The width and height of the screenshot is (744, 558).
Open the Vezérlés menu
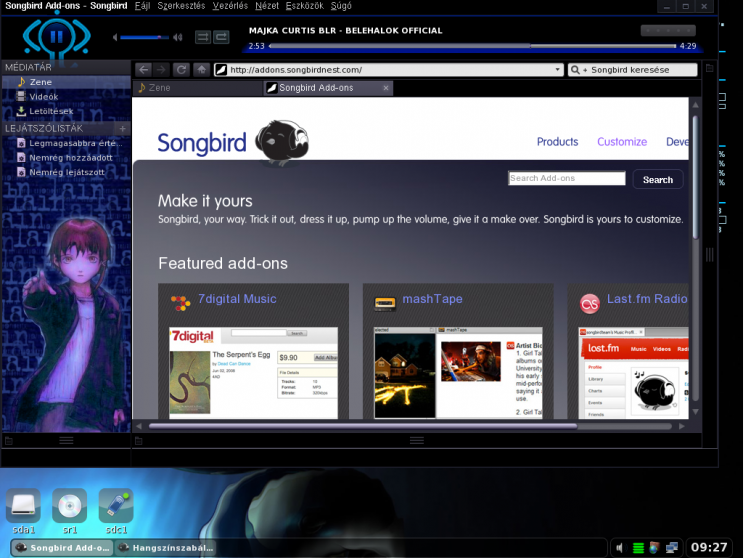230,6
